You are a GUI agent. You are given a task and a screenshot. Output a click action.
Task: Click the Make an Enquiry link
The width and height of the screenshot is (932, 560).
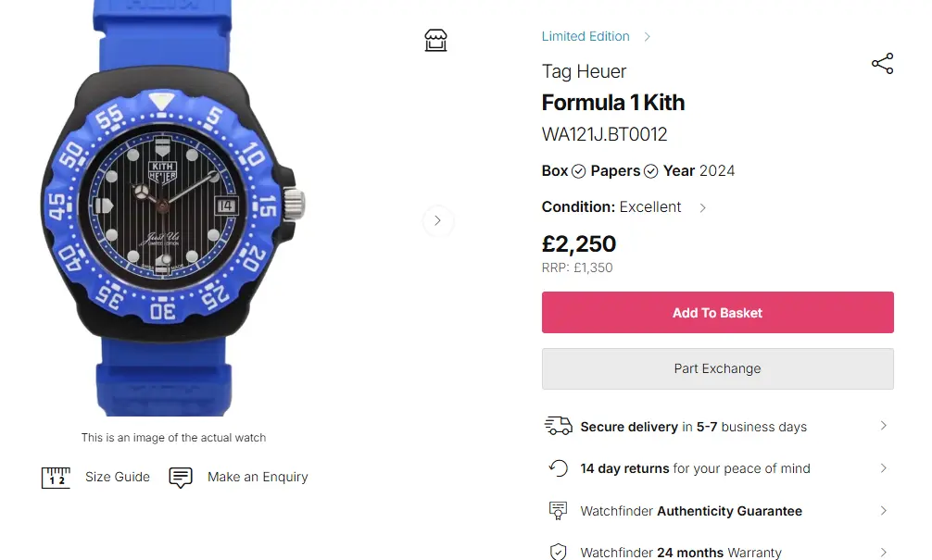[x=258, y=477]
